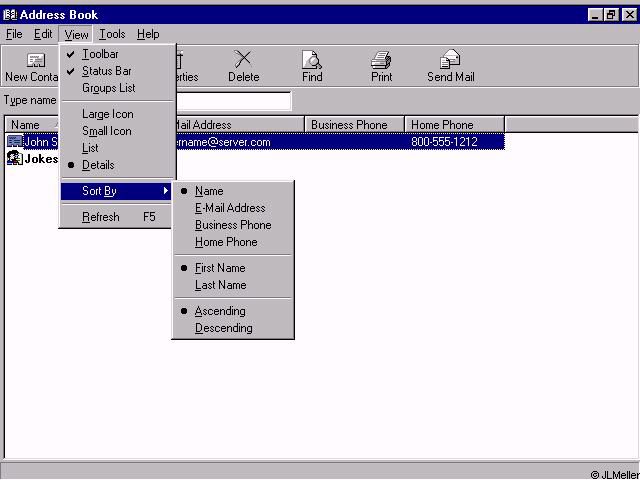Sort by E-Mail Address in submenu
Viewport: 640px width, 480px height.
[230, 208]
